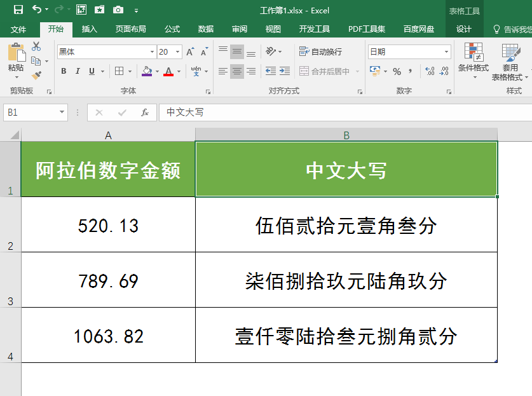The image size is (532, 396).
Task: Click the Decrease Decimal icon
Action: click(444, 71)
